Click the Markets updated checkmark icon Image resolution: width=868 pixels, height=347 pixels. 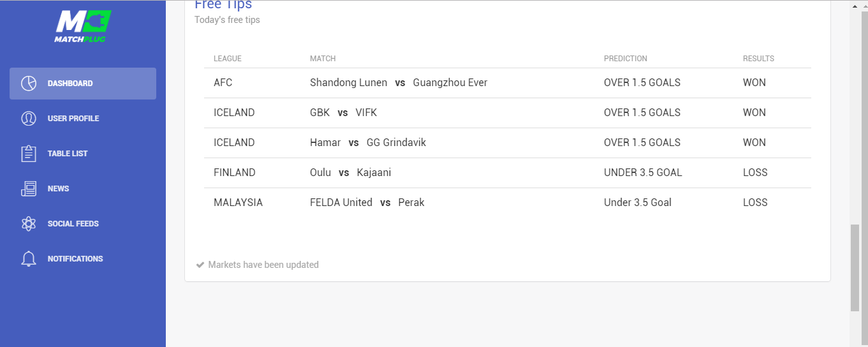(200, 265)
